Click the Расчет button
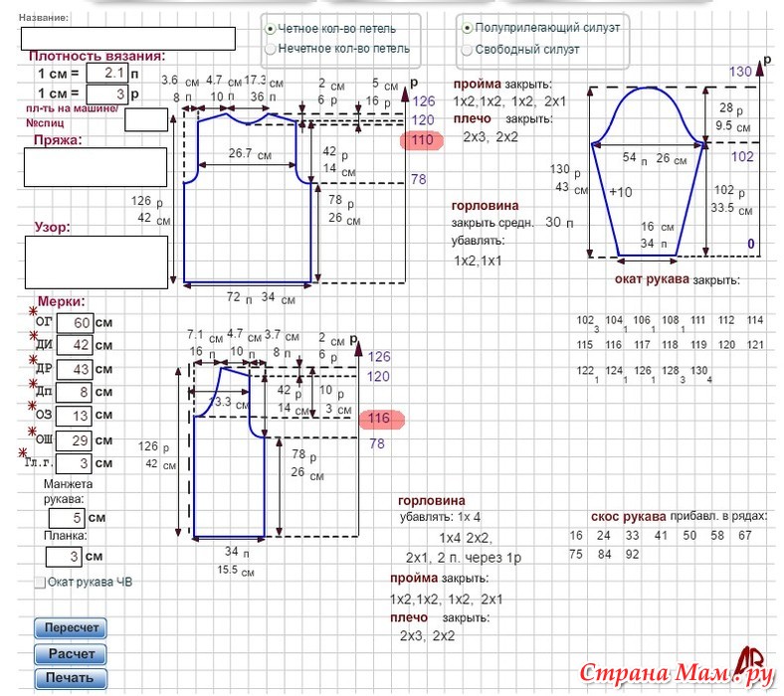The image size is (784, 696). [71, 653]
